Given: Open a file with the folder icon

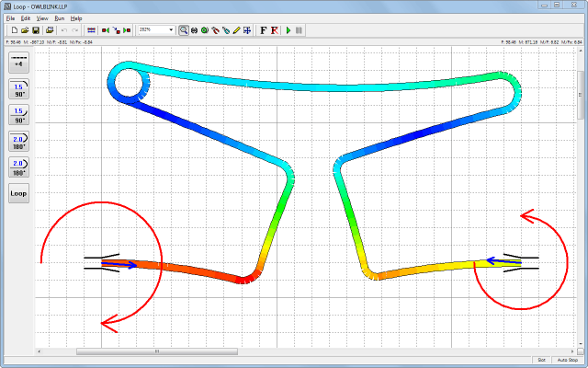Looking at the screenshot, I should pyautogui.click(x=25, y=30).
